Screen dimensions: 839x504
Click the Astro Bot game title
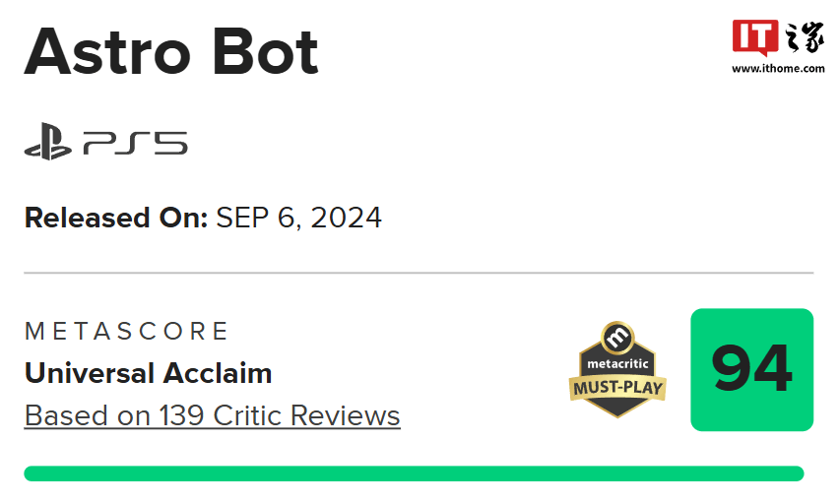pos(171,52)
